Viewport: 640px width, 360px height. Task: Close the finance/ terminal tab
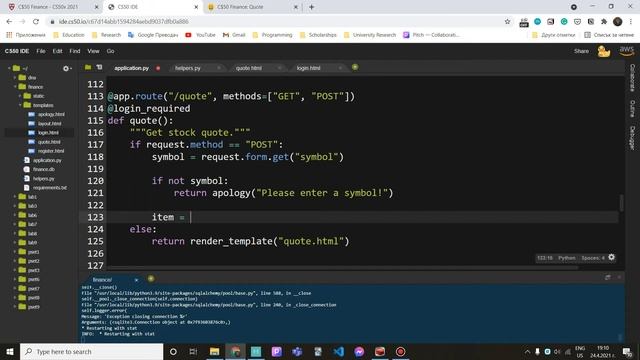[x=136, y=280]
